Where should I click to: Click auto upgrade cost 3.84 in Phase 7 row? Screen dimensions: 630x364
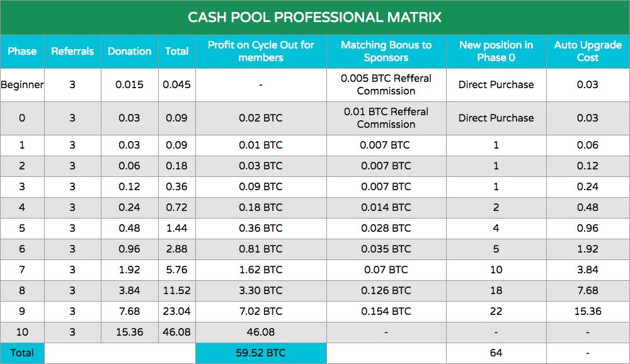click(x=588, y=270)
